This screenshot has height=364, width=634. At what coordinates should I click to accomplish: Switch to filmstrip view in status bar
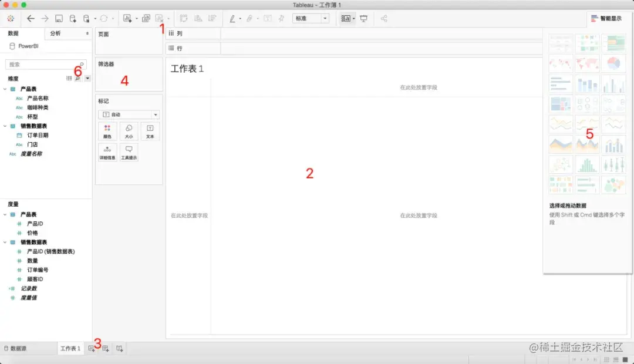click(616, 359)
